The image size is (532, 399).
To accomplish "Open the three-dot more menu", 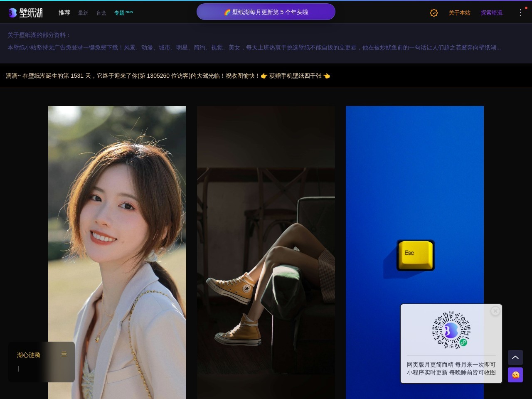I will click(x=520, y=13).
